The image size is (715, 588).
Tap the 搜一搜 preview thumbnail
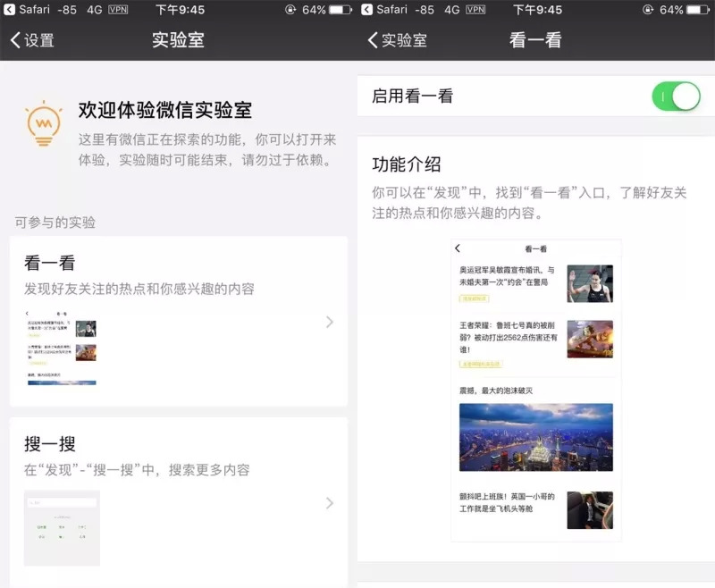coord(62,528)
